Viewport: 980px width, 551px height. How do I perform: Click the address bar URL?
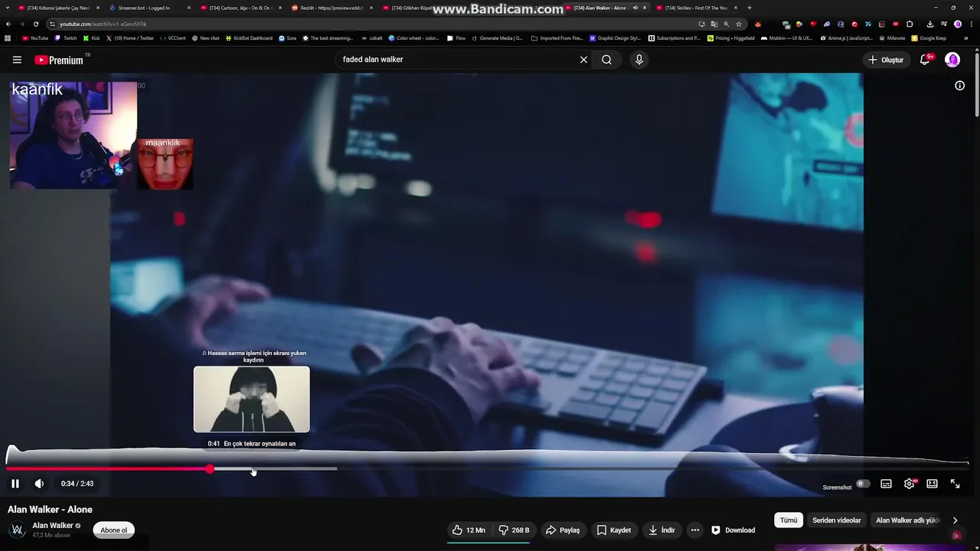[x=103, y=24]
